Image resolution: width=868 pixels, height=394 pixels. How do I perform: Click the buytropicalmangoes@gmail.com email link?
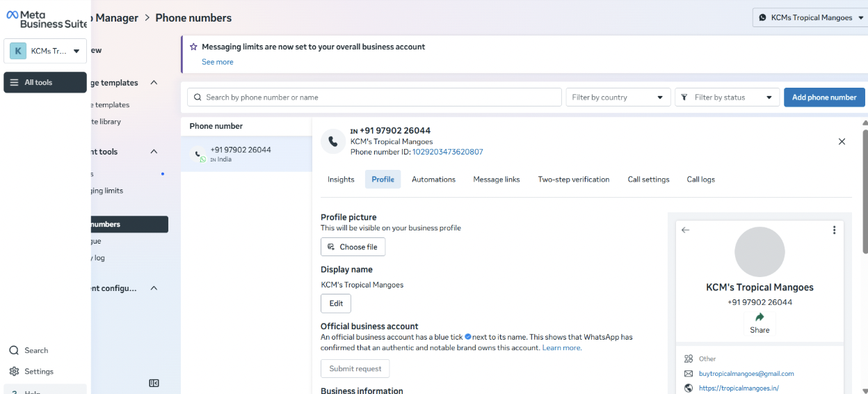click(x=746, y=374)
